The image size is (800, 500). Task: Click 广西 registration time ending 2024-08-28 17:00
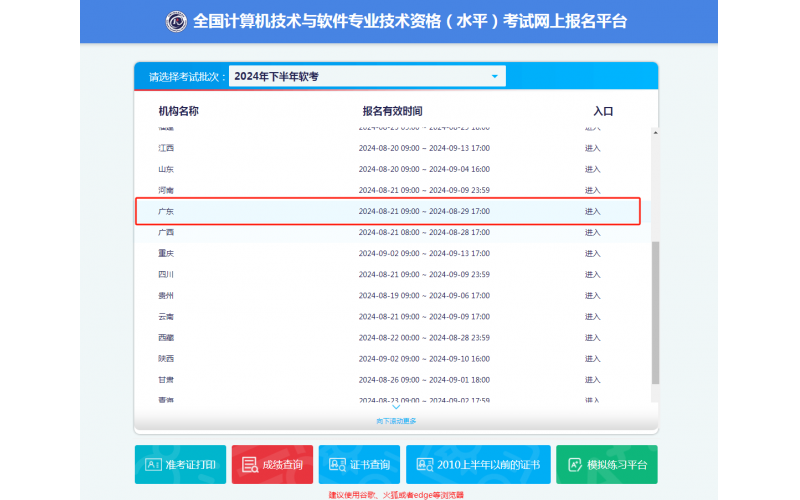[x=424, y=233]
